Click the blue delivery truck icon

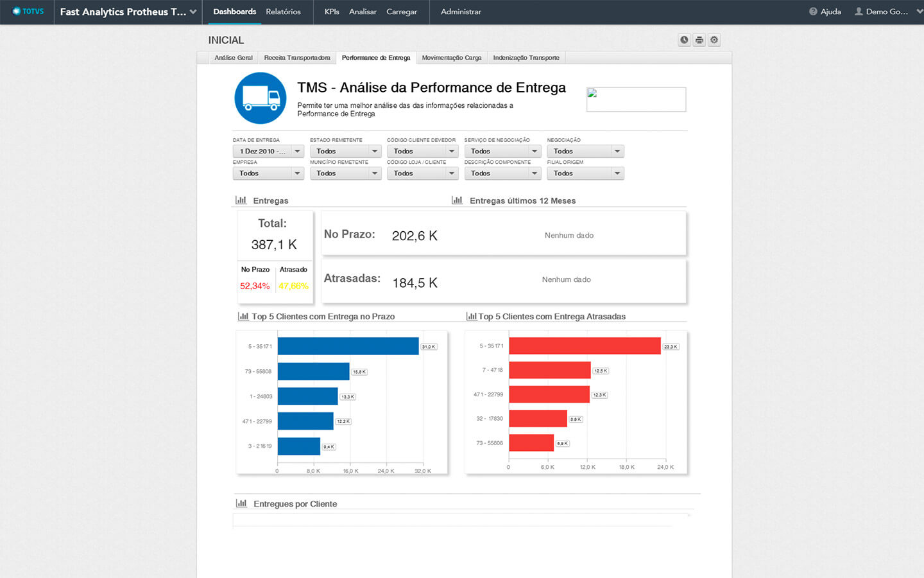(261, 98)
